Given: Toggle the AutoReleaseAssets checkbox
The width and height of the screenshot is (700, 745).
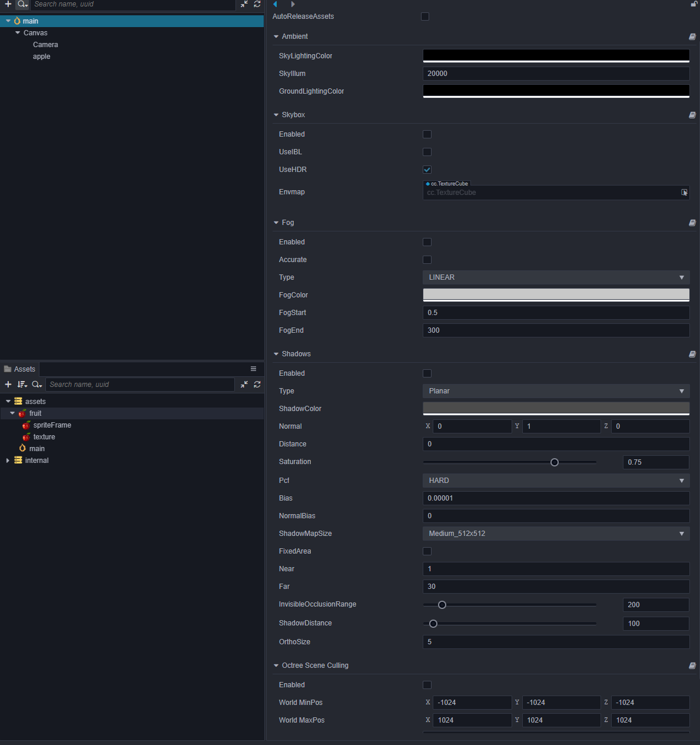Looking at the screenshot, I should [x=425, y=16].
